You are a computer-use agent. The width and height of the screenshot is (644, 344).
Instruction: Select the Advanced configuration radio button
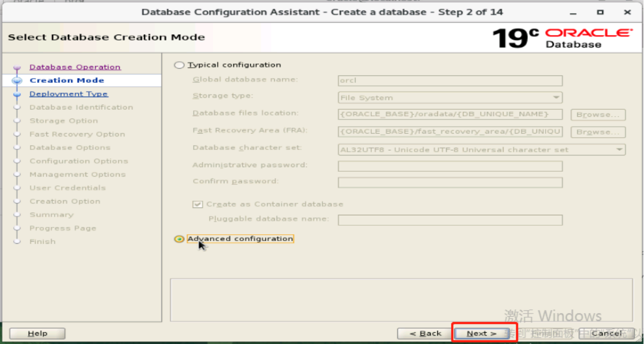[x=179, y=239]
